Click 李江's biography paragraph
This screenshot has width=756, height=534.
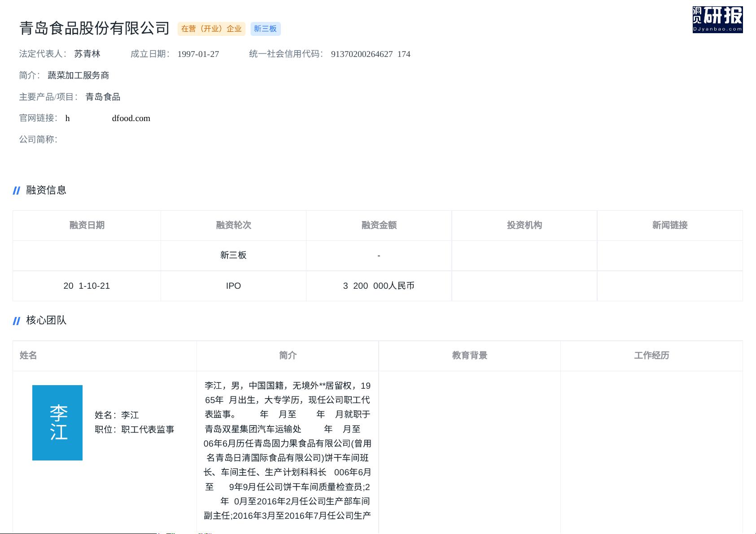tap(288, 451)
